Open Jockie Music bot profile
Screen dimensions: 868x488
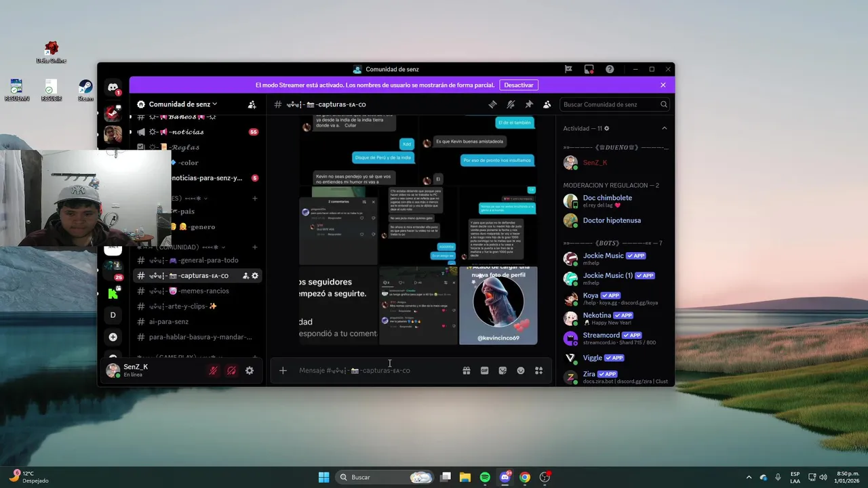pos(615,259)
